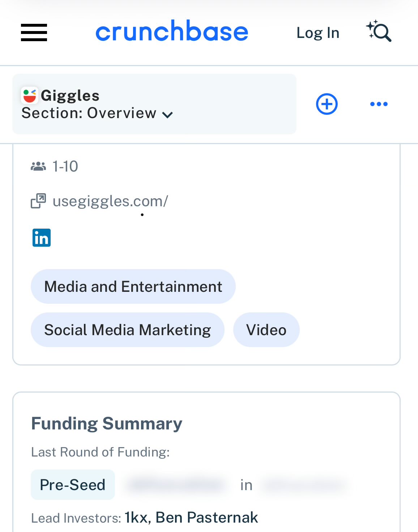Open the sparkle search icon
The height and width of the screenshot is (532, 418).
tap(379, 31)
